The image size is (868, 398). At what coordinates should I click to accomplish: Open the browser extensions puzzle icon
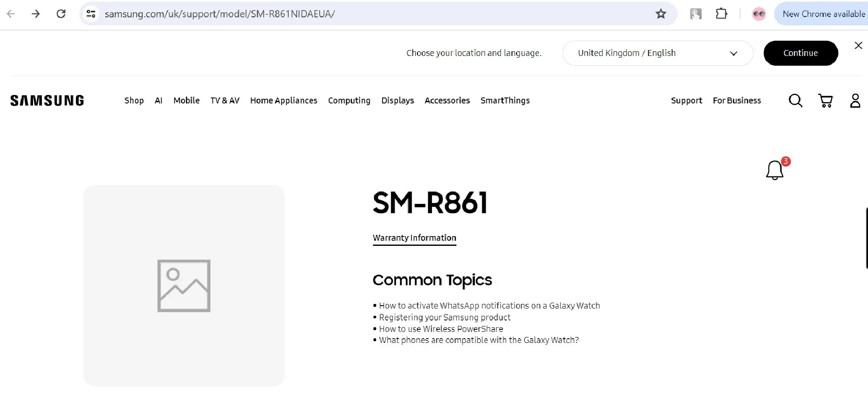point(721,14)
